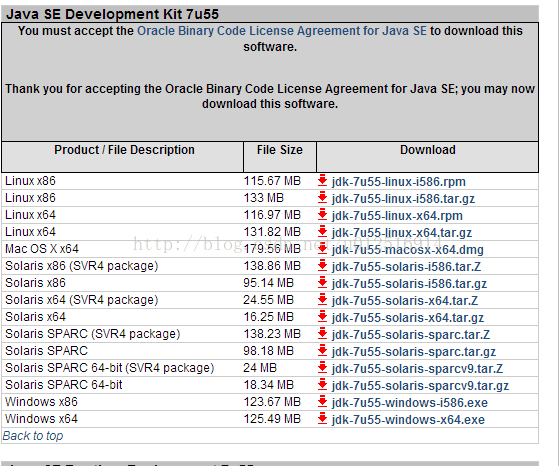
Task: Download jdk-7u55-solaris-sparcv9.tar.Z file link
Action: (x=417, y=369)
